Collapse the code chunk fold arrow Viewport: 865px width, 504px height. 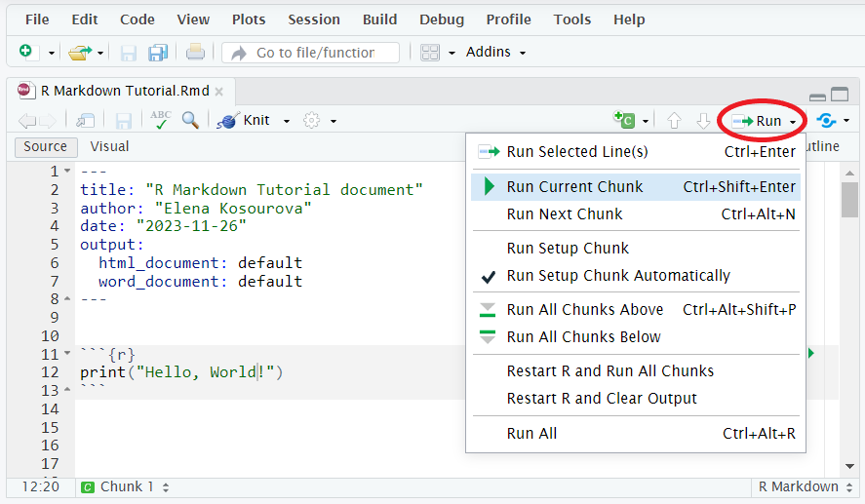[67, 353]
